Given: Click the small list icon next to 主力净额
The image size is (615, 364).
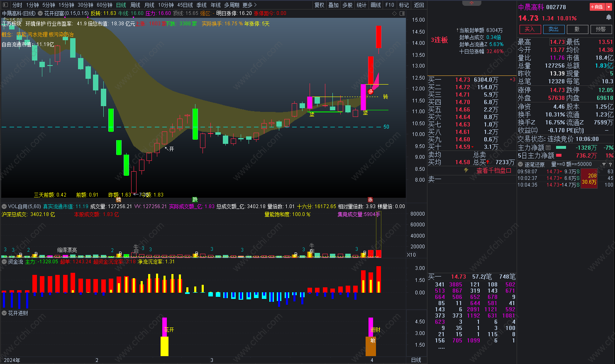Looking at the screenshot, I should pos(548,148).
